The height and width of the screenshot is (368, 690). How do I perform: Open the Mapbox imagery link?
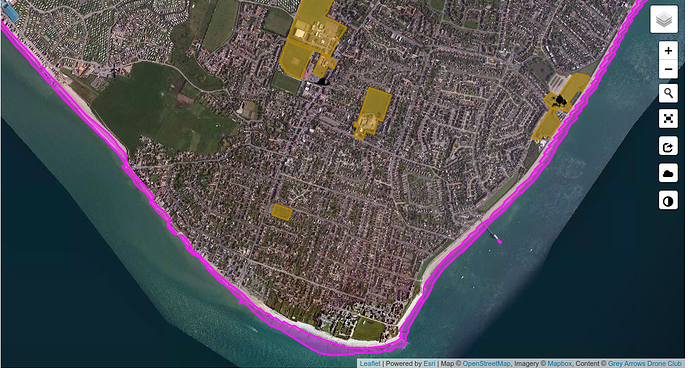(560, 364)
